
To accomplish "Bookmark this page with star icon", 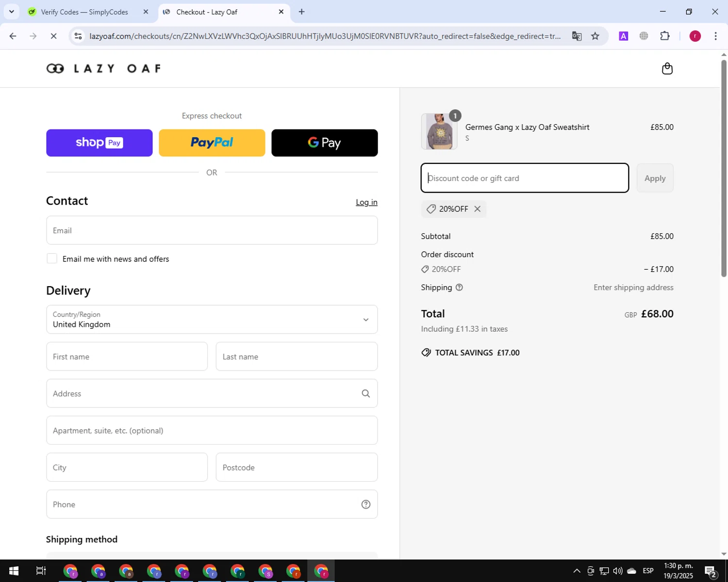I will (595, 36).
